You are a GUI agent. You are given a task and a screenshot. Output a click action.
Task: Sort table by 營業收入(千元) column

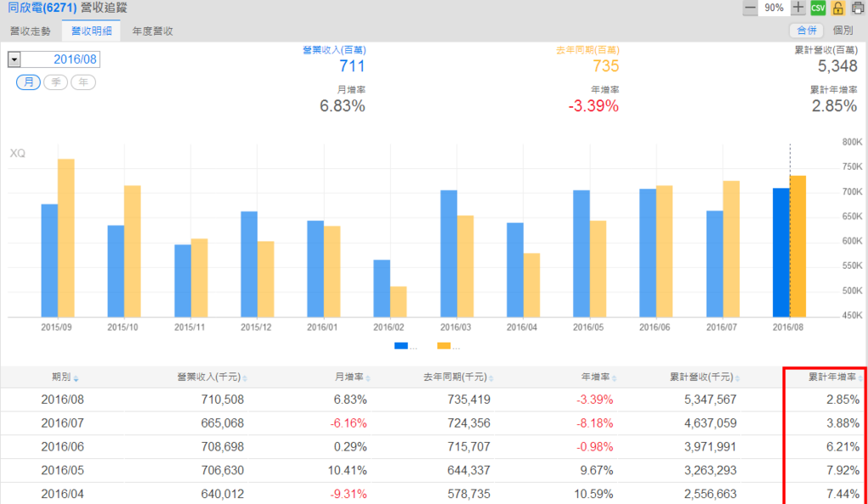point(212,378)
